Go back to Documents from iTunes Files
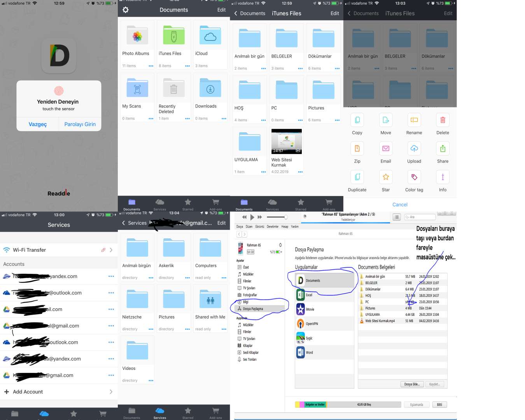 pos(250,13)
